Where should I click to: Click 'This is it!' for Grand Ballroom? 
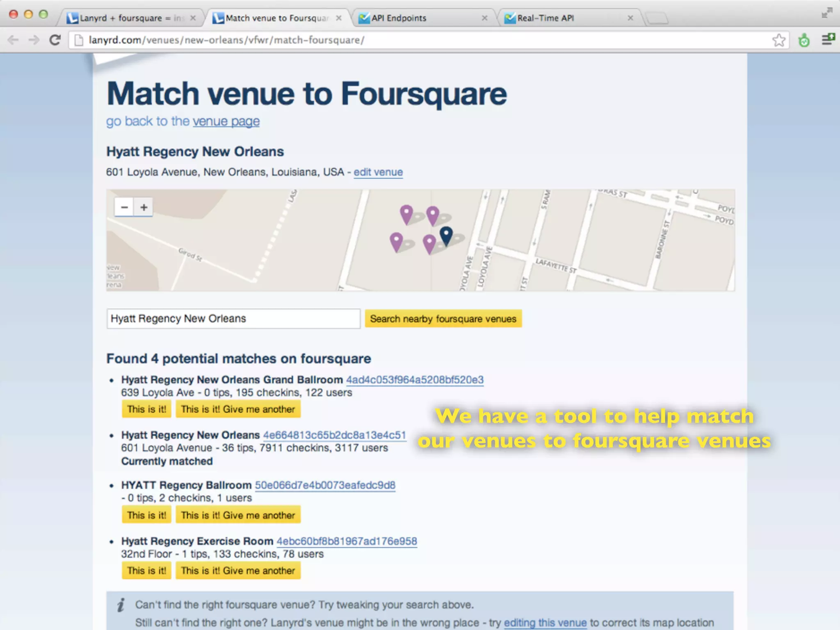coord(146,409)
